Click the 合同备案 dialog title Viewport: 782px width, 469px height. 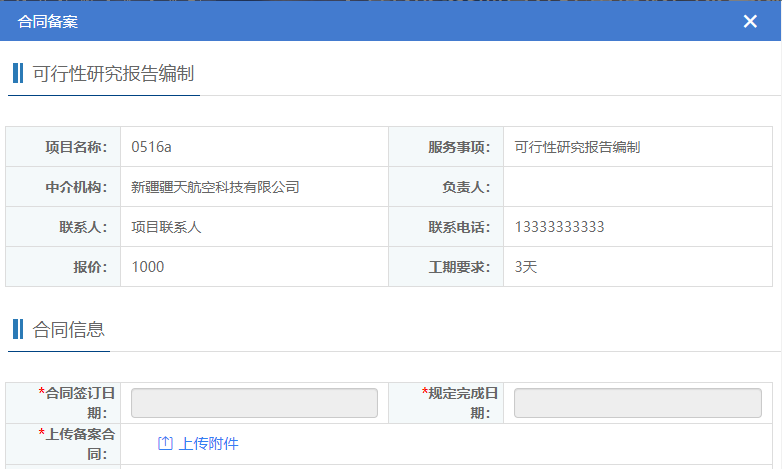tap(48, 21)
